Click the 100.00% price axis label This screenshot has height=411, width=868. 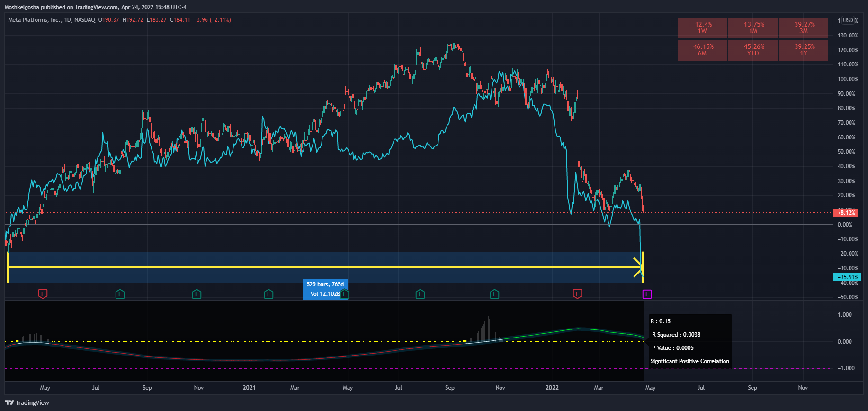click(848, 79)
